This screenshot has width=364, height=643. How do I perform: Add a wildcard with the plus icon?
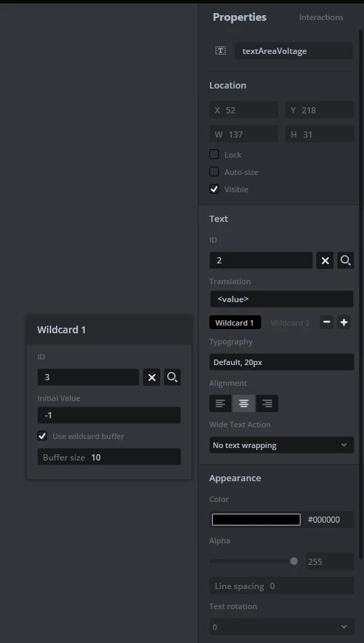coord(344,322)
